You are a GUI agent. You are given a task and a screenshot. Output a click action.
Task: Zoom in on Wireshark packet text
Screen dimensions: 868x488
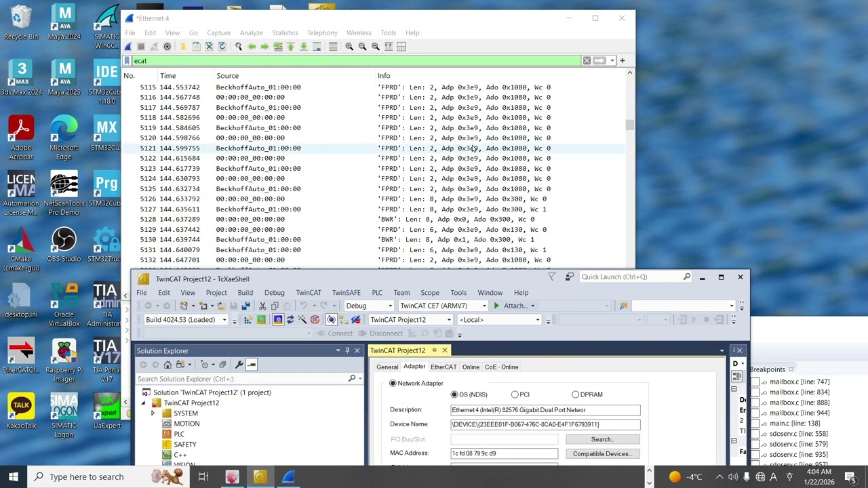pyautogui.click(x=349, y=46)
